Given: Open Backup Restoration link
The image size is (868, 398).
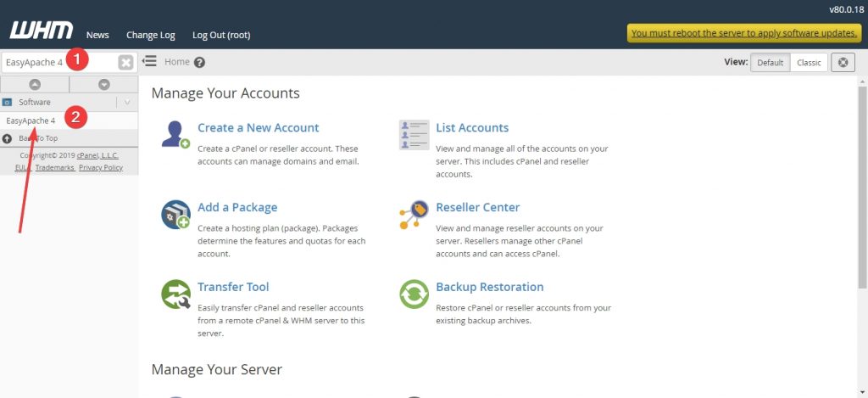Looking at the screenshot, I should click(x=490, y=287).
